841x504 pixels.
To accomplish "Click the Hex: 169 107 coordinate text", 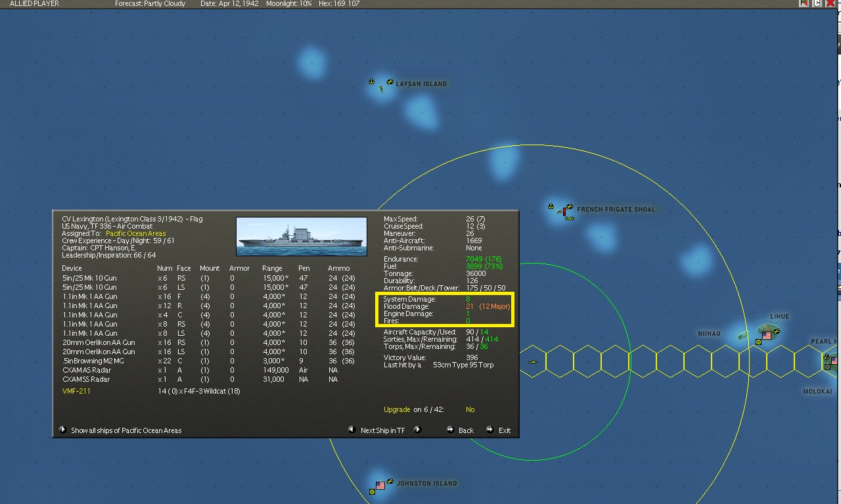I will 339,4.
